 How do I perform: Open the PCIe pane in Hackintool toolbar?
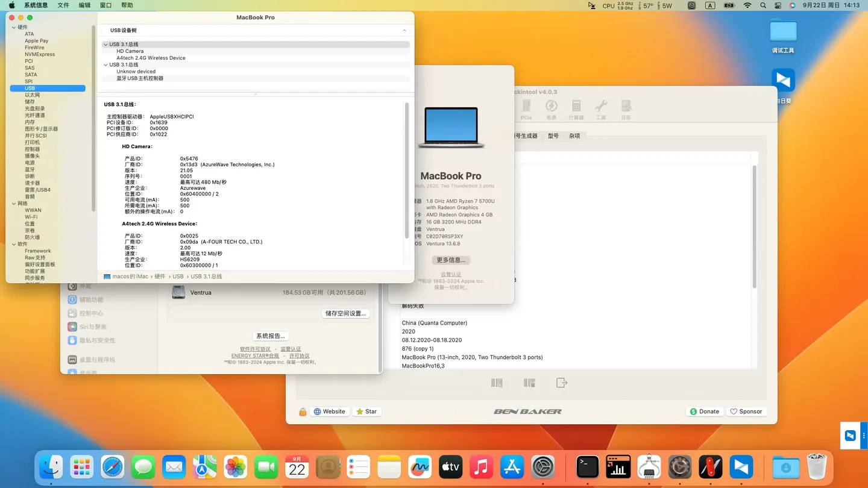527,107
